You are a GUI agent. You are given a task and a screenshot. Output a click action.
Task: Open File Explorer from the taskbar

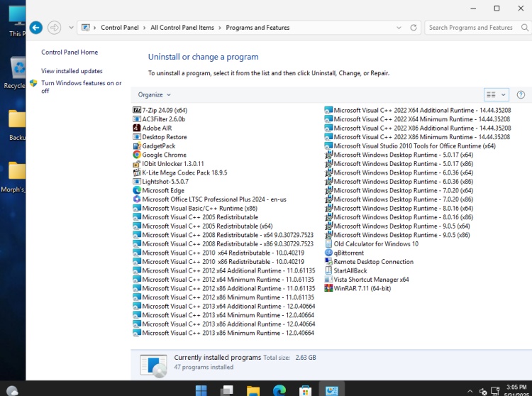click(253, 390)
